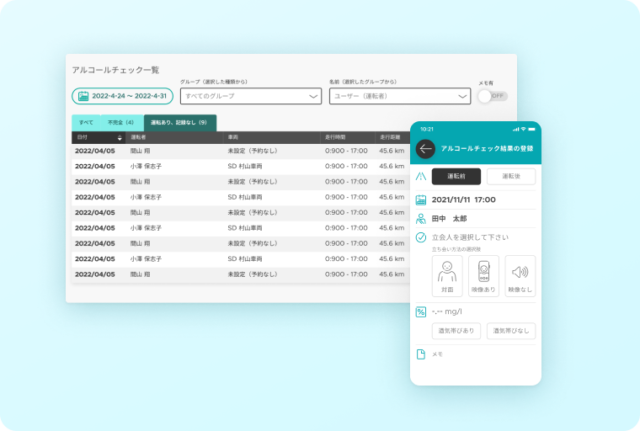
Task: Tap the back arrow in the mobile header
Action: (x=426, y=148)
